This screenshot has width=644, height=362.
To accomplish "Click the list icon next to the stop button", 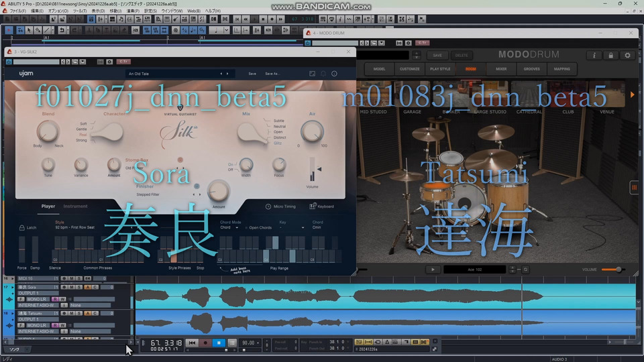I will pyautogui.click(x=232, y=343).
